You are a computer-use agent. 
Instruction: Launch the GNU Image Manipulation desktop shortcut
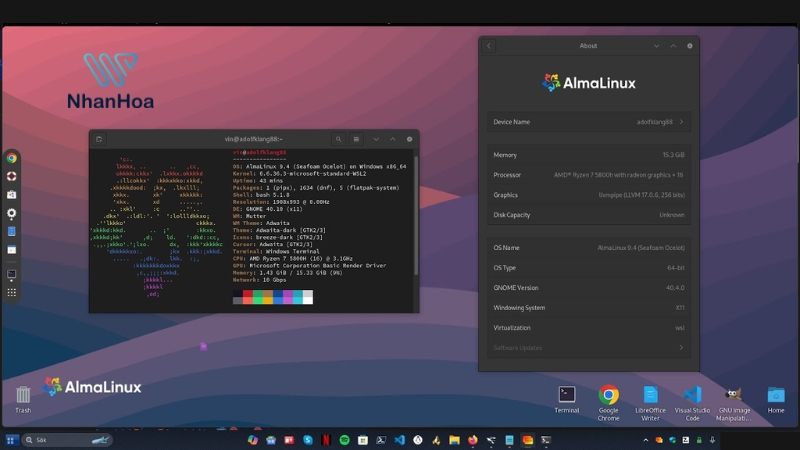tap(734, 403)
